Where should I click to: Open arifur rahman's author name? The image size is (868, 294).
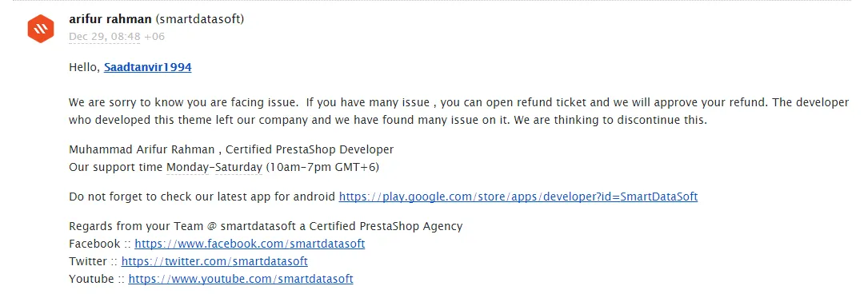pos(110,19)
